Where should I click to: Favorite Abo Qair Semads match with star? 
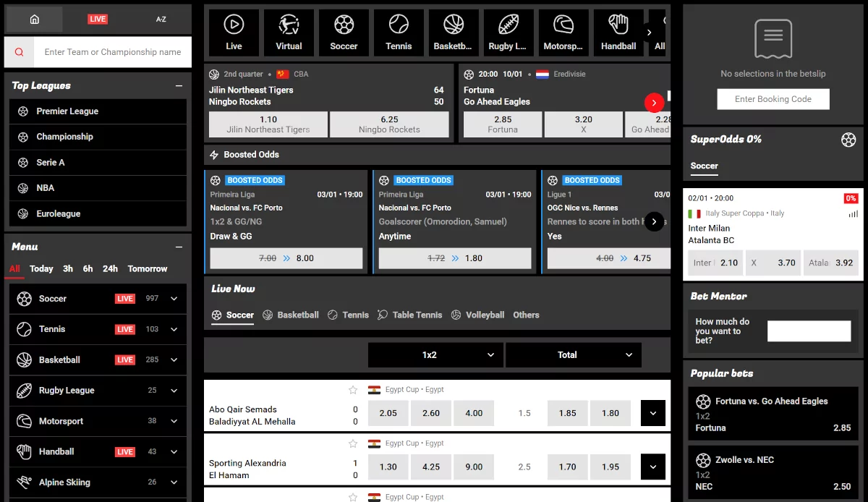(353, 390)
